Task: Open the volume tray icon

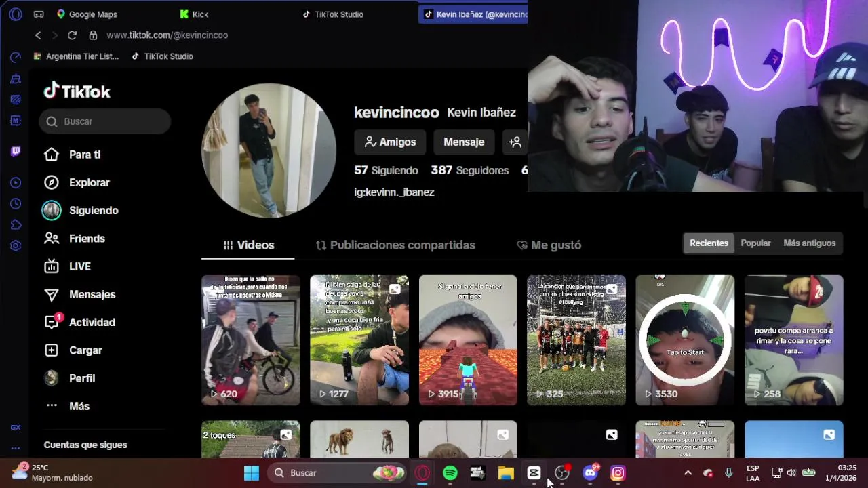Action: 791,473
